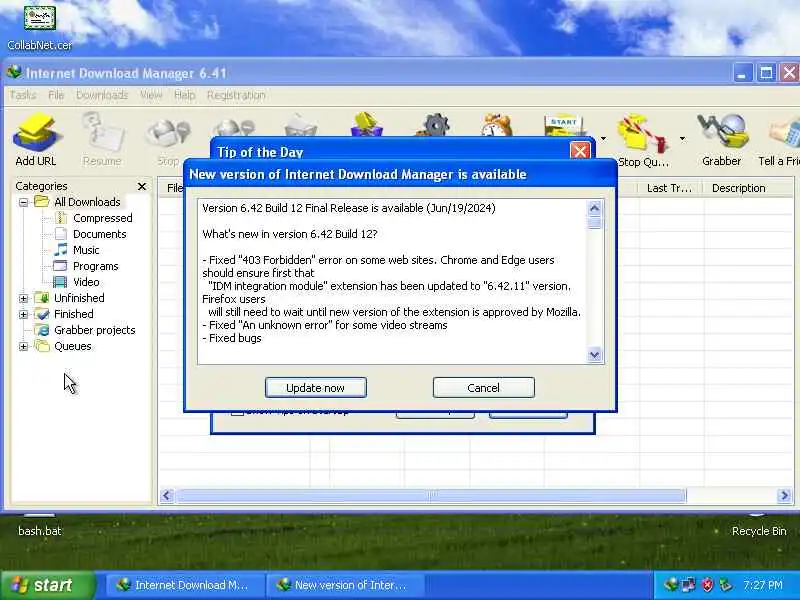Click the download list scroll left arrow
This screenshot has width=800, height=600.
click(167, 495)
